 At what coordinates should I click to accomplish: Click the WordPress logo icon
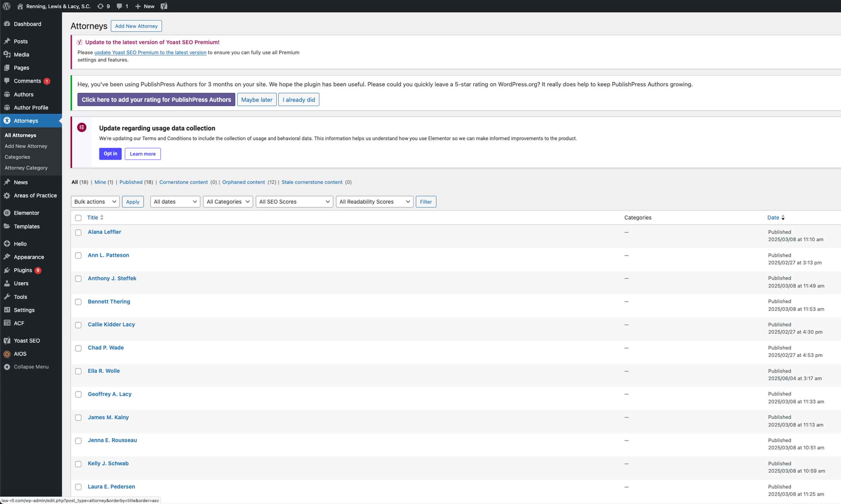click(x=7, y=6)
